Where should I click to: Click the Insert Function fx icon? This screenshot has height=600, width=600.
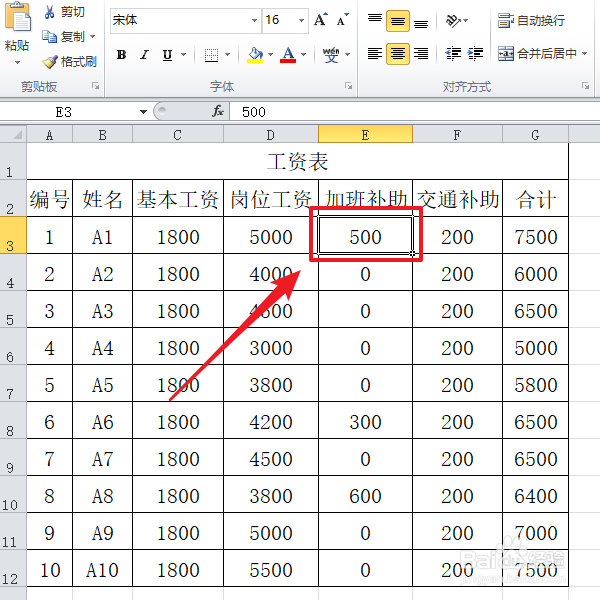coord(218,111)
